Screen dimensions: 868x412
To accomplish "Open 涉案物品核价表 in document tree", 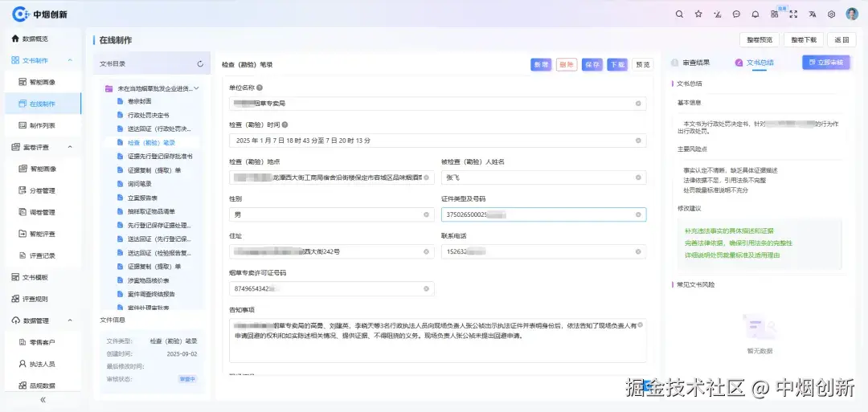I will [149, 280].
